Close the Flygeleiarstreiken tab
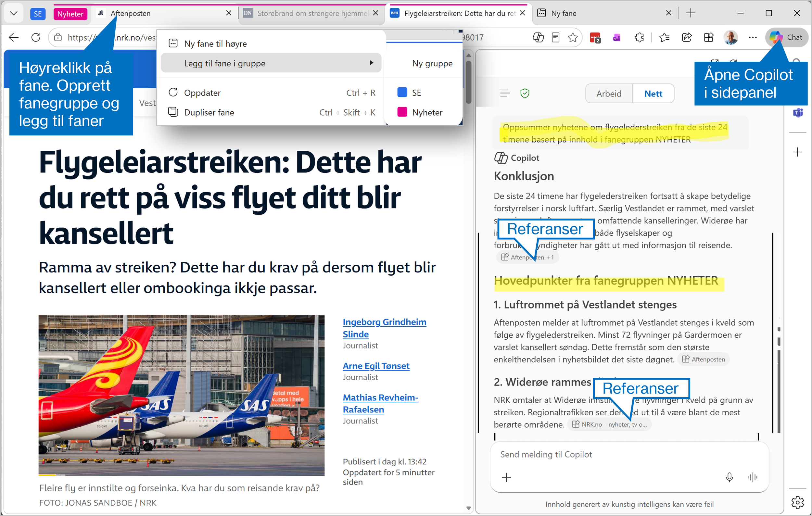Screen dimensions: 812x516 click(523, 13)
